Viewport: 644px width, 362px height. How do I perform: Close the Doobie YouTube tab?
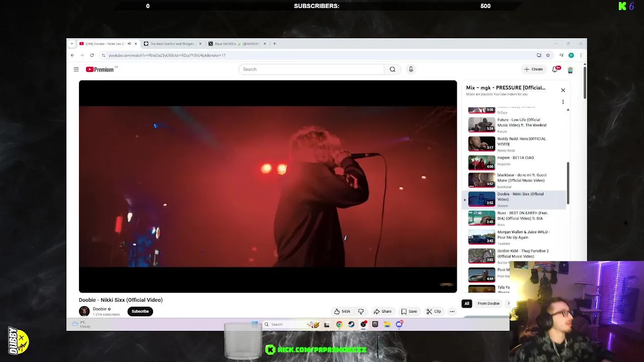135,44
